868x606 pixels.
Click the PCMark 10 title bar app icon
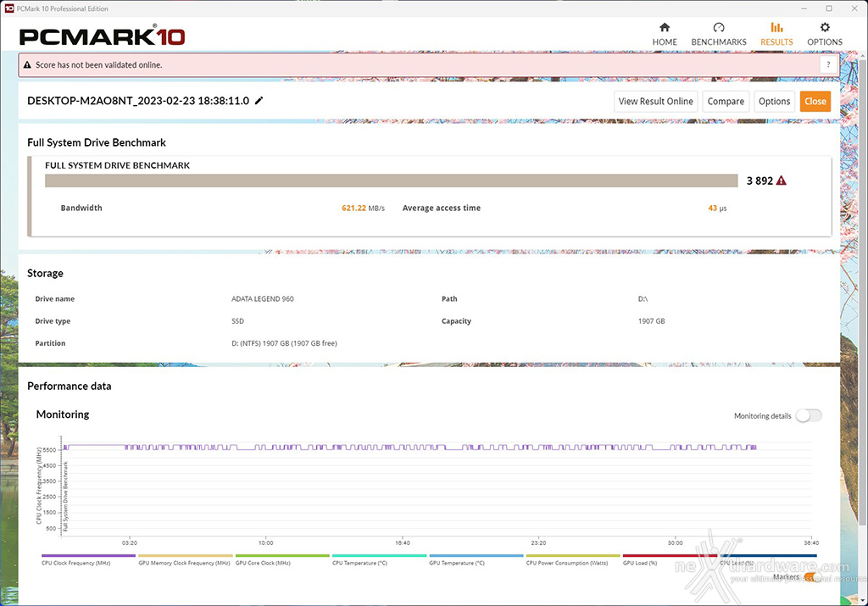coord(8,8)
